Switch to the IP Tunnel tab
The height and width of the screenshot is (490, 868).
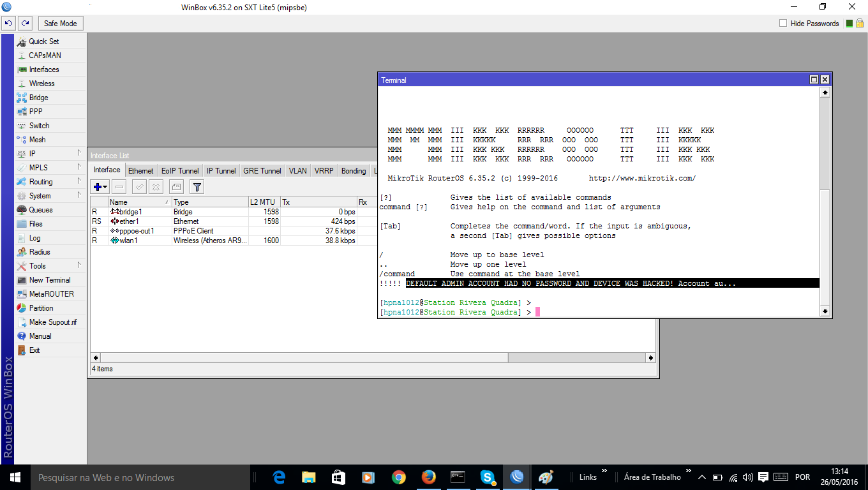[x=221, y=171]
